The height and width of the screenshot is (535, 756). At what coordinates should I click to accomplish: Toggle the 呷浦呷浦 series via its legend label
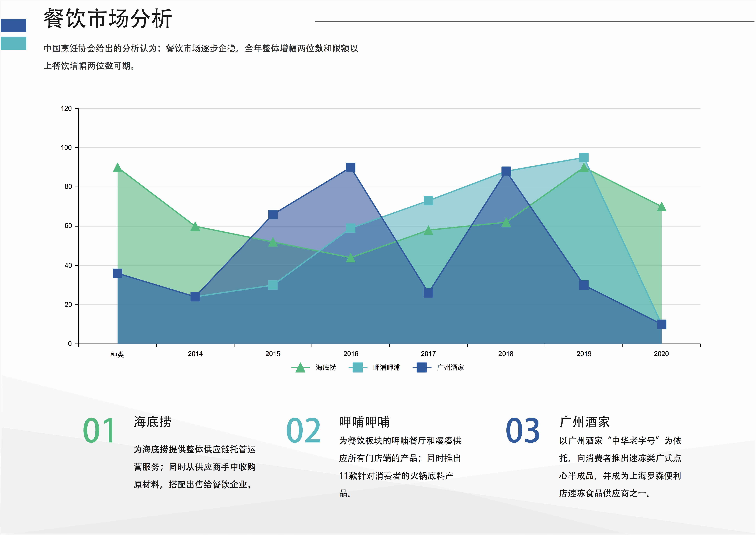(x=386, y=367)
